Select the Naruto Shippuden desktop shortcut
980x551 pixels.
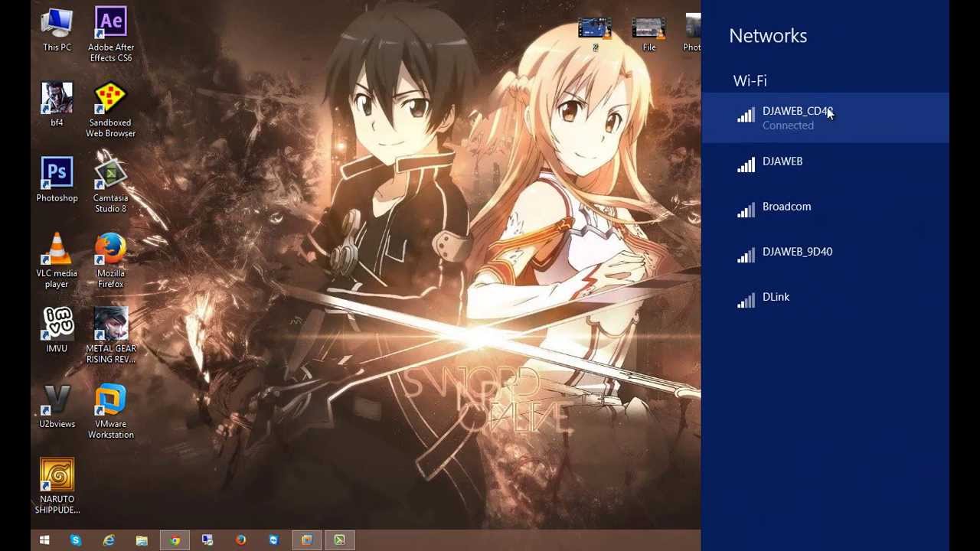click(x=57, y=486)
